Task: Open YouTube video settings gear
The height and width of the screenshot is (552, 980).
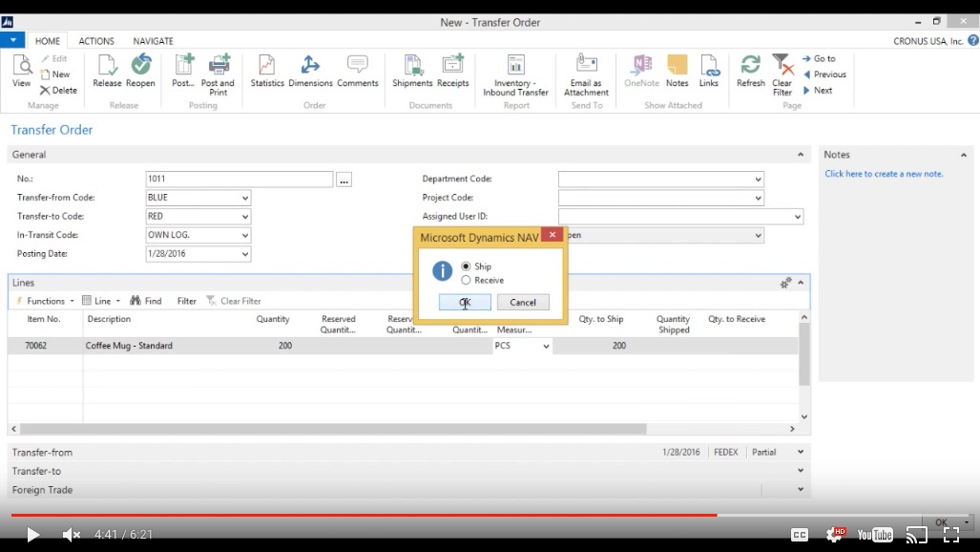Action: (x=835, y=535)
